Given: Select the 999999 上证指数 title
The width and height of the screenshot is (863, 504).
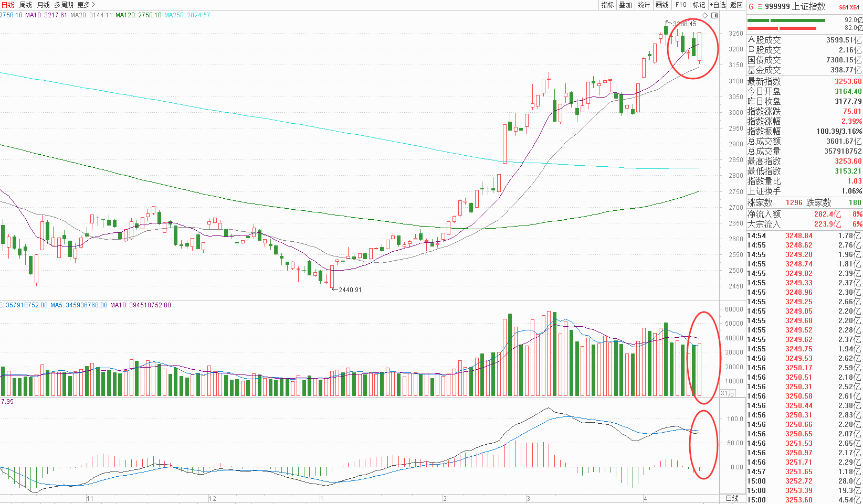Looking at the screenshot, I should 795,7.
